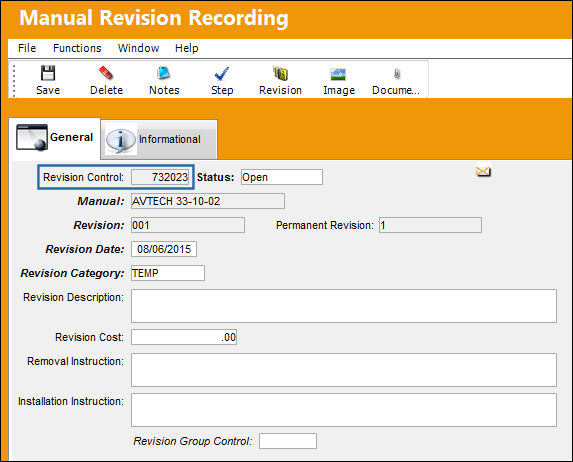This screenshot has width=573, height=462.
Task: Open Notes from the toolbar
Action: (x=164, y=80)
